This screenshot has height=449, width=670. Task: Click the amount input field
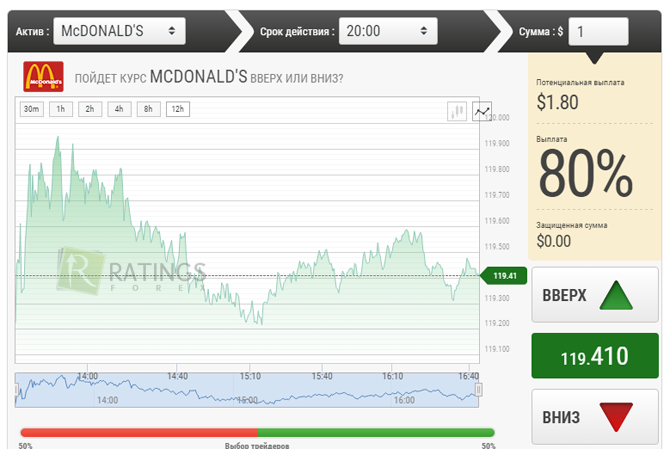coord(598,31)
